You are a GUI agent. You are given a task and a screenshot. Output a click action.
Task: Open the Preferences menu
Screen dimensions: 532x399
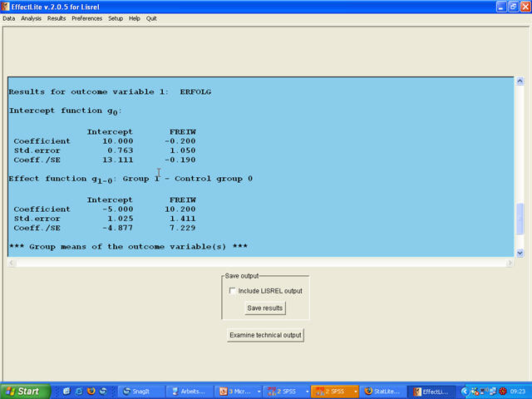click(x=86, y=17)
